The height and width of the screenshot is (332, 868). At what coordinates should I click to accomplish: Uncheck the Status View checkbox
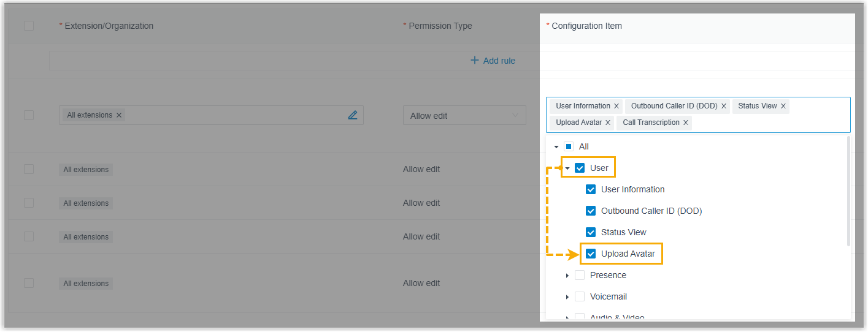pos(591,232)
